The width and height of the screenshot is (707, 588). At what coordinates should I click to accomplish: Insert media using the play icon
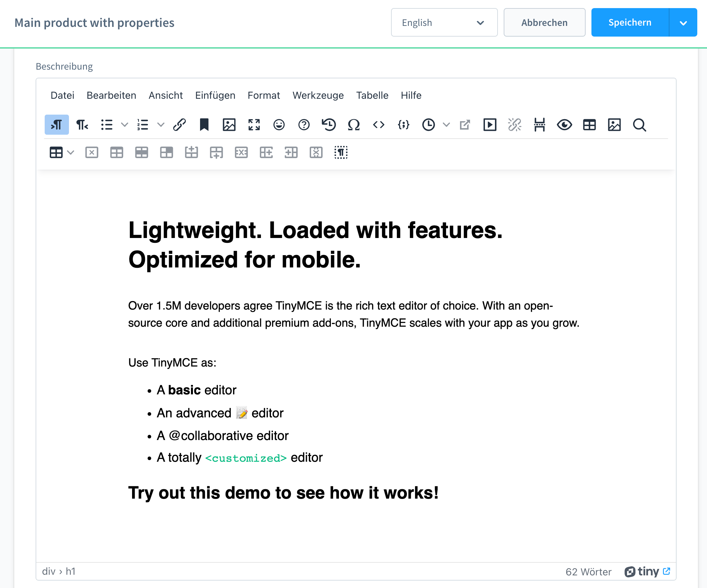pyautogui.click(x=489, y=125)
